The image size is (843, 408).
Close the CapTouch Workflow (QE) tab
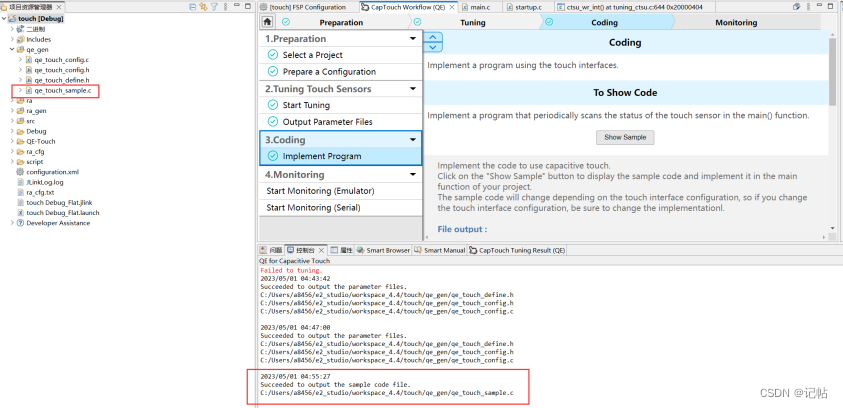pyautogui.click(x=451, y=7)
